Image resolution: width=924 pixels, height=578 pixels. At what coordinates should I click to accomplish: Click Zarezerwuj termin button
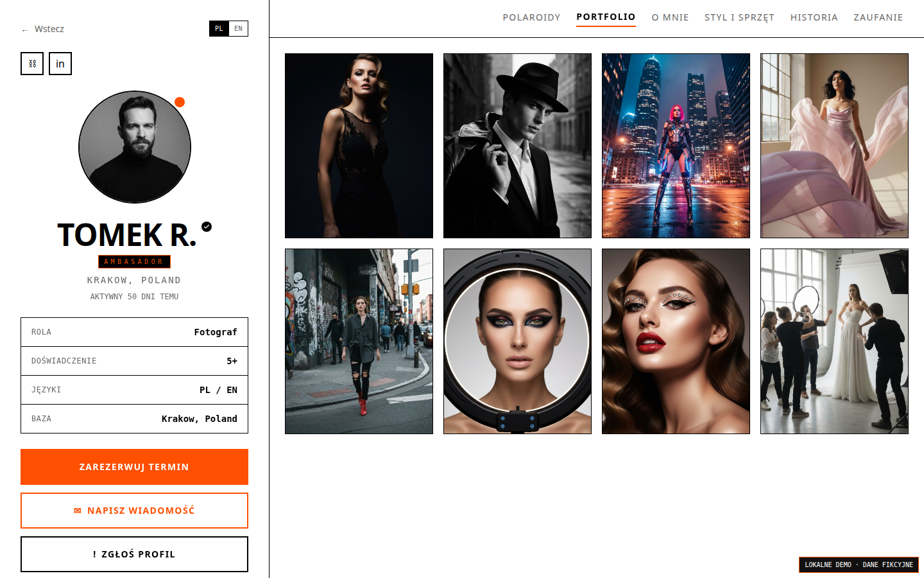[x=134, y=467]
